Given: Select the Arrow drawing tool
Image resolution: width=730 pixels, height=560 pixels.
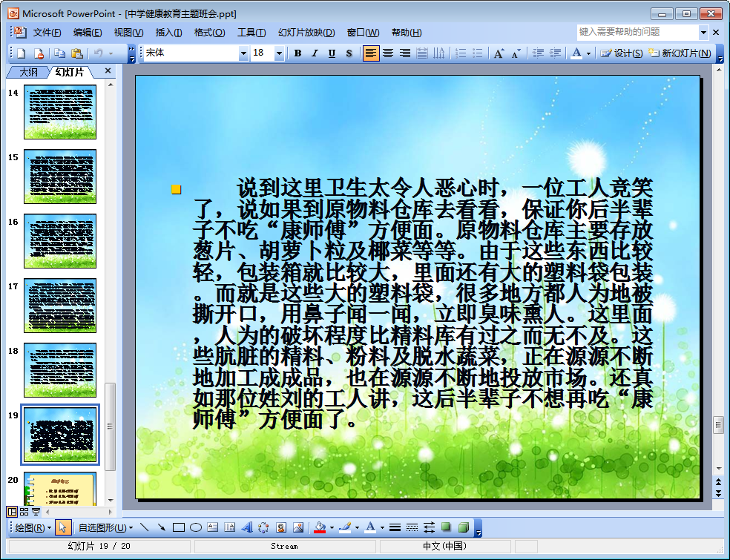Looking at the screenshot, I should click(162, 527).
